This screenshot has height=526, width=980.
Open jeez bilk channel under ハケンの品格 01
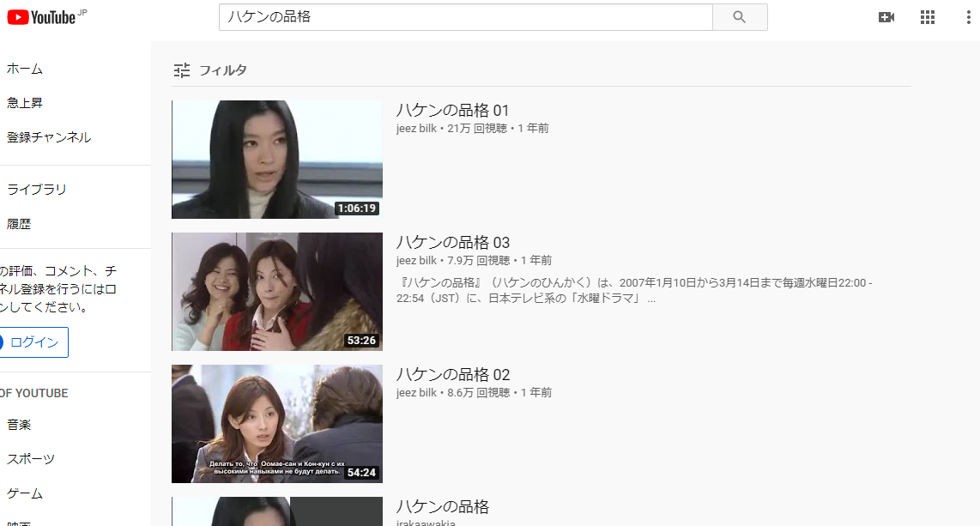416,128
